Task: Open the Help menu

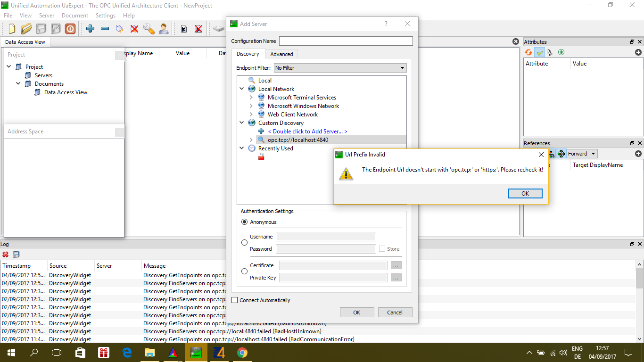Action: pyautogui.click(x=129, y=16)
